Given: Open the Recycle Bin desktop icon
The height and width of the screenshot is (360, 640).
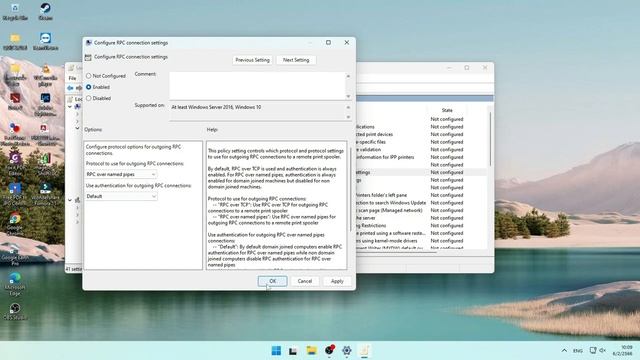Looking at the screenshot, I should [x=15, y=11].
